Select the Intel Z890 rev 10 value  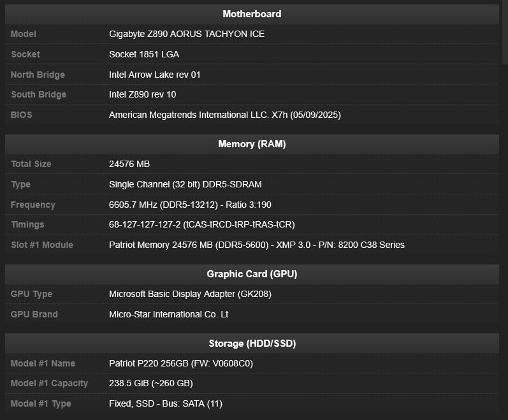[143, 94]
